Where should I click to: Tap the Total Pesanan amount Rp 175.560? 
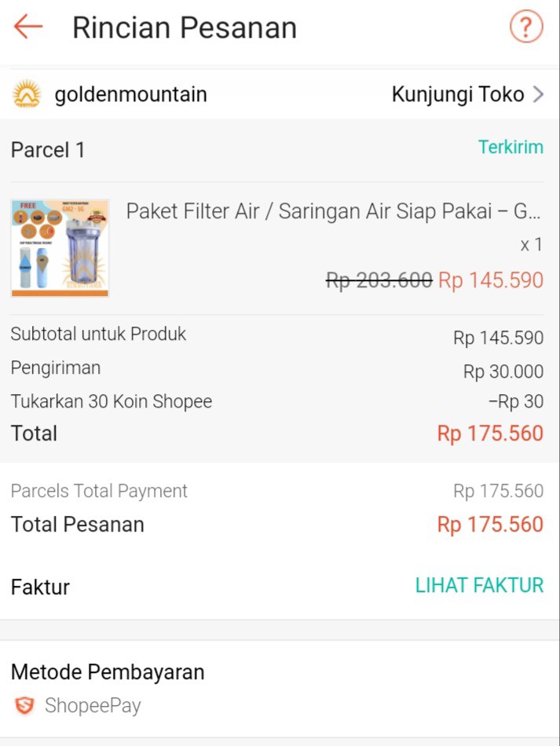(x=489, y=524)
